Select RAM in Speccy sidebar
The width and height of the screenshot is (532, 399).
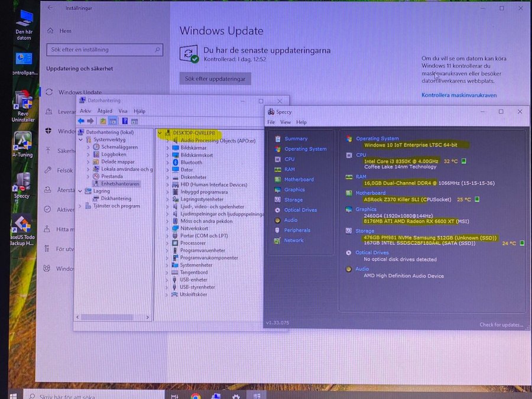[290, 169]
